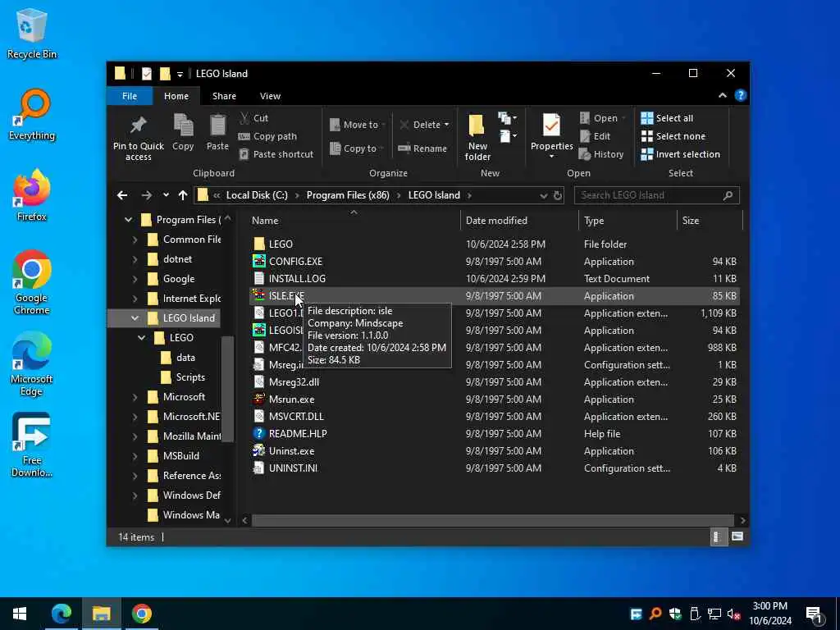Click Search LEGO Island field
Screen dimensions: 840x630
(x=656, y=195)
